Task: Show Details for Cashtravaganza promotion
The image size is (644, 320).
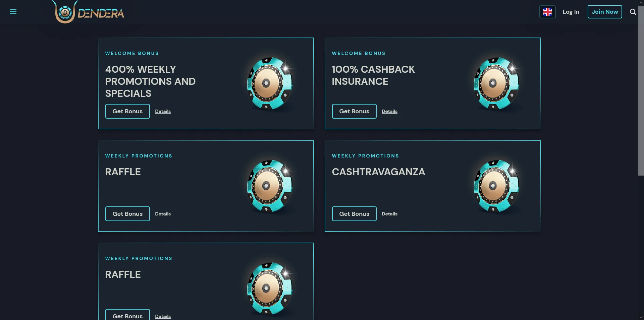Action: [x=389, y=214]
